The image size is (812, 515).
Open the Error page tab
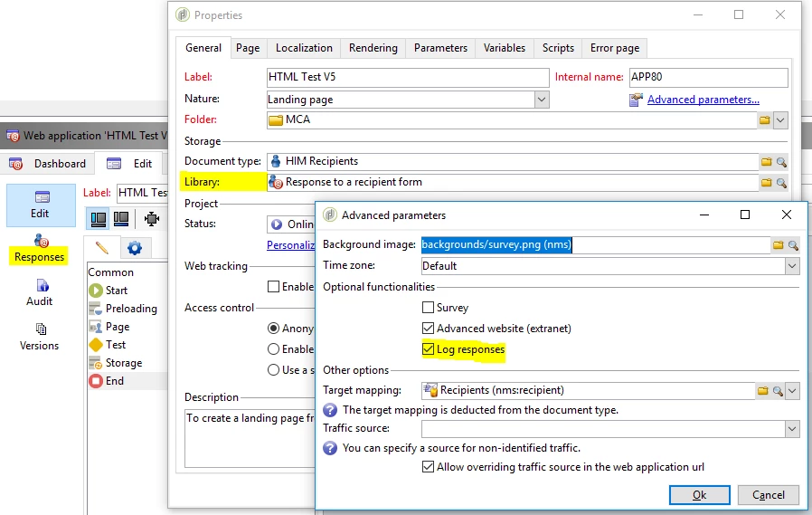(615, 48)
